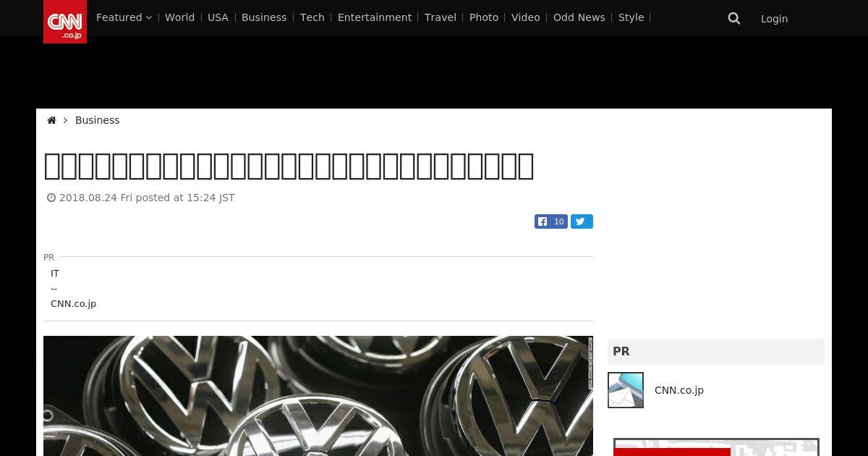Viewport: 868px width, 456px height.
Task: Open the Odd News section
Action: (579, 17)
